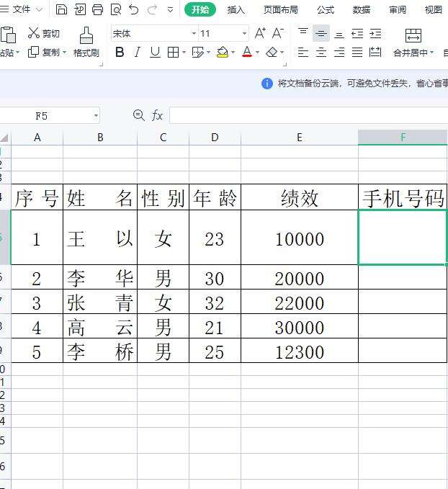Click the Save icon in quick access toolbar

(x=62, y=9)
